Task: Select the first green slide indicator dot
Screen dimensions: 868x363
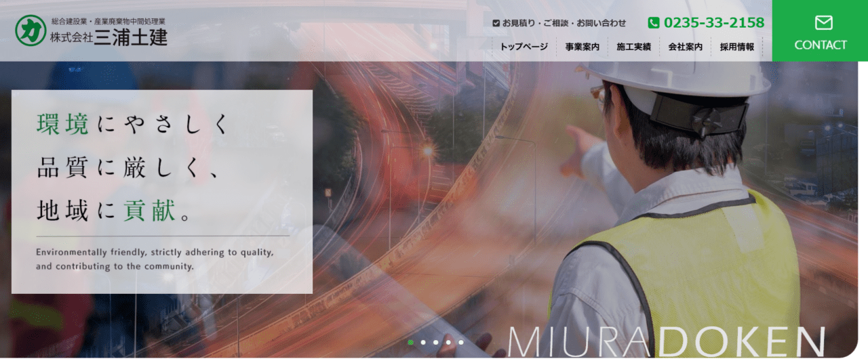Action: [410, 342]
